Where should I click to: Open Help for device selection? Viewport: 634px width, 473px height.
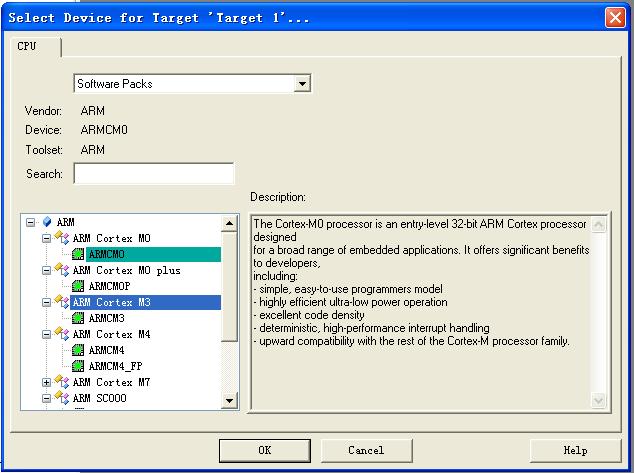pos(575,450)
